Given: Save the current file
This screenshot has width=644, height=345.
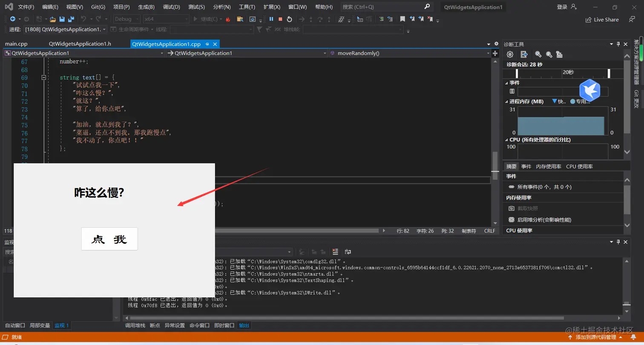Looking at the screenshot, I should pyautogui.click(x=62, y=19).
